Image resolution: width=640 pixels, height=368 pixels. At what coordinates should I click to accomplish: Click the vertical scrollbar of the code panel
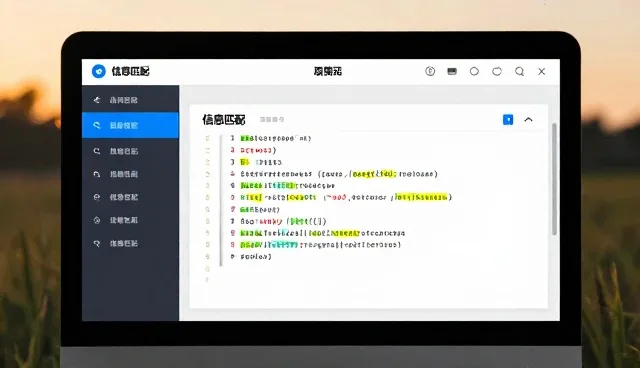[554, 179]
